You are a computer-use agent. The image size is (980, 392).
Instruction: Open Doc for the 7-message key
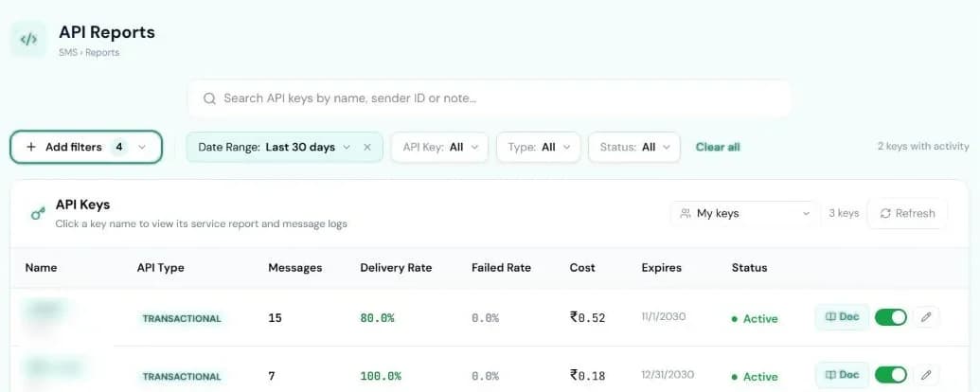pyautogui.click(x=842, y=375)
